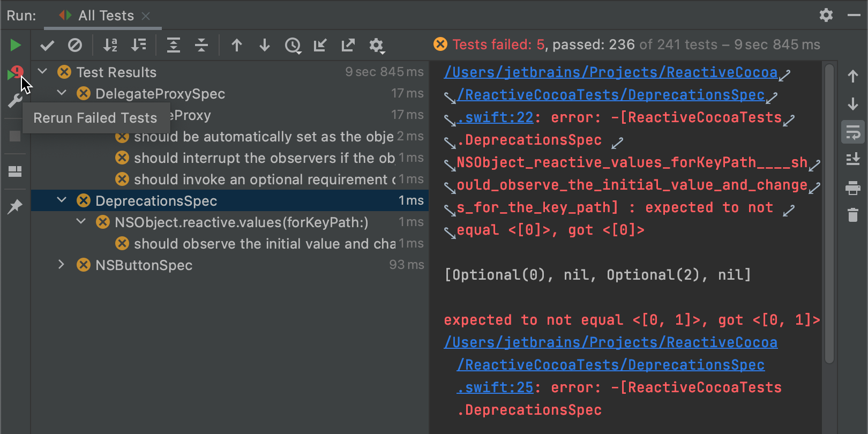Viewport: 868px width, 434px height.
Task: Expand all test nodes
Action: (x=173, y=46)
